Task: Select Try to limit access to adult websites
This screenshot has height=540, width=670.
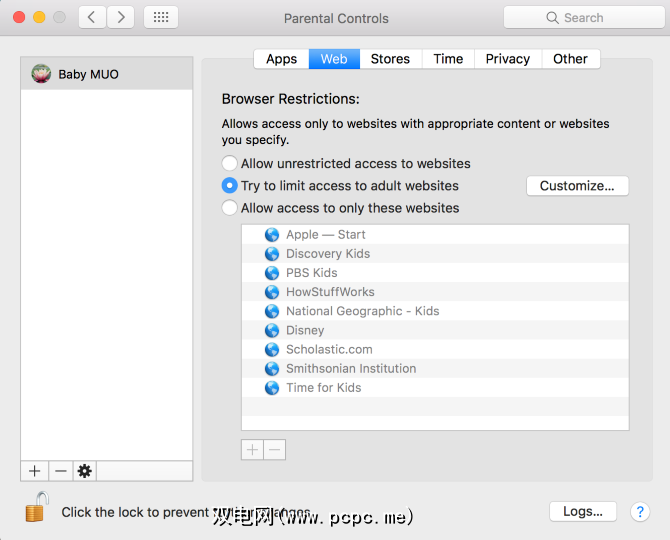Action: [231, 186]
